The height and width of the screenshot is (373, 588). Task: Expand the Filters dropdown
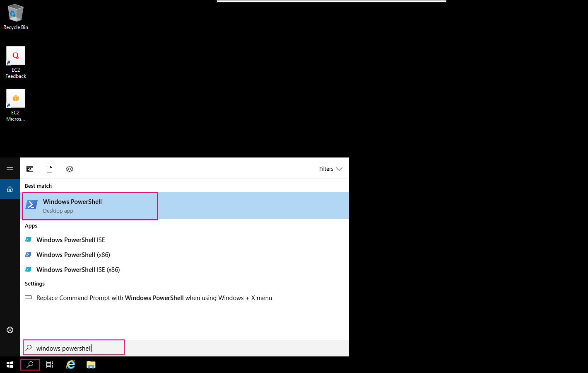tap(330, 169)
